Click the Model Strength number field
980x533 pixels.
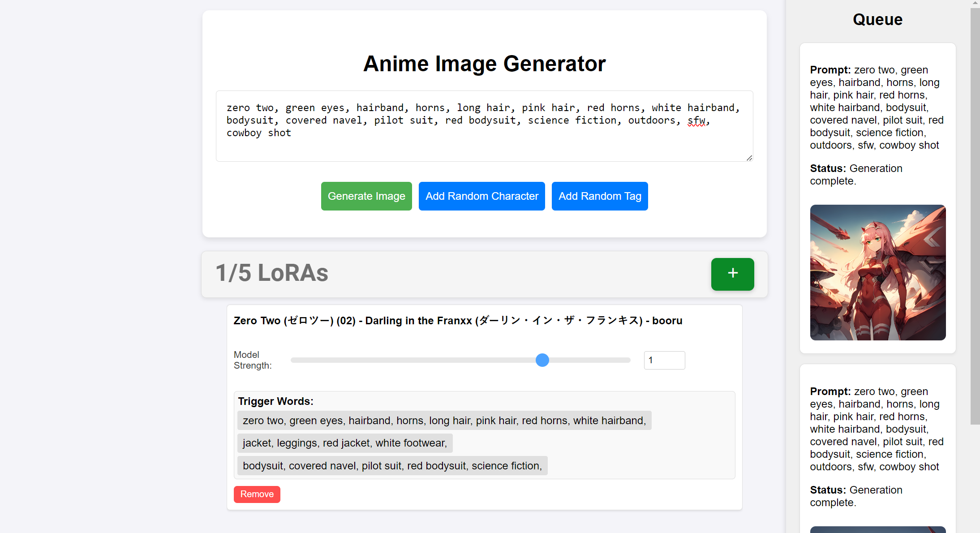pos(664,360)
